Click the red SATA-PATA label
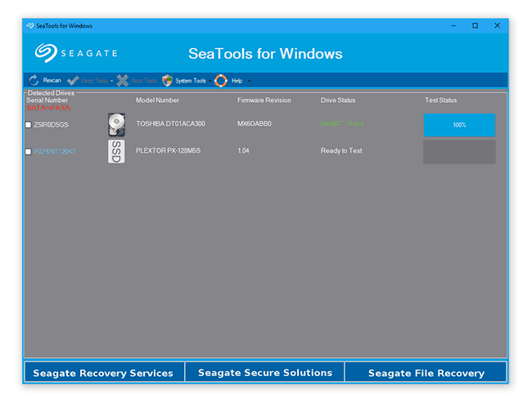Viewport: 532px width, 399px height. [48, 108]
